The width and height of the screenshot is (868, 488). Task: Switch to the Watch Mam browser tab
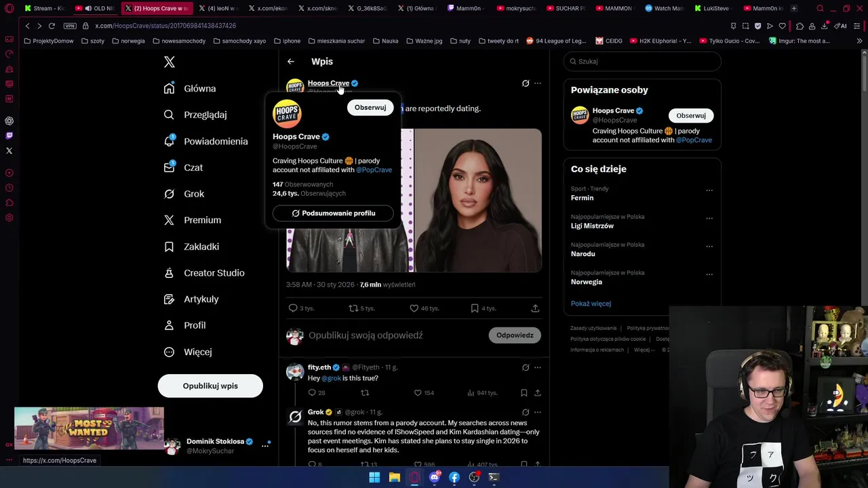tap(665, 8)
